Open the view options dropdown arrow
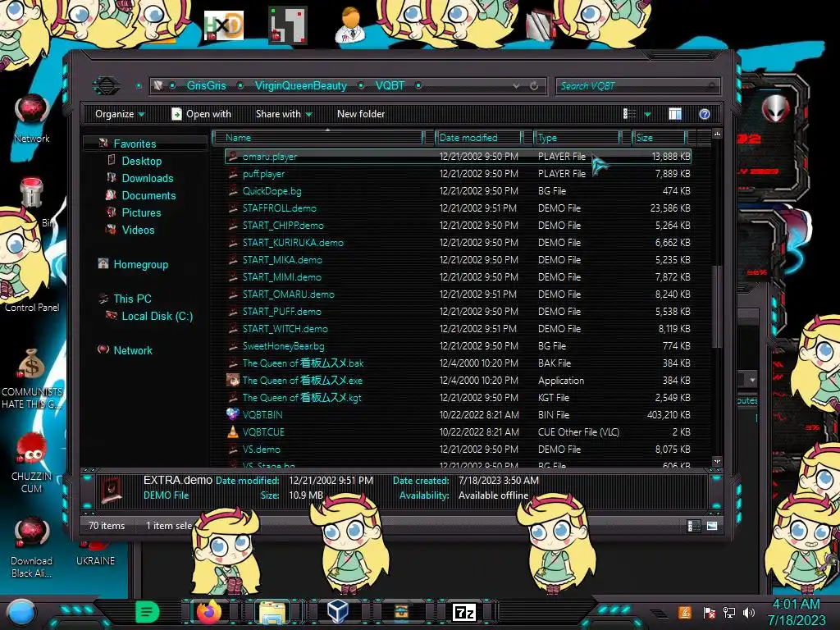Viewport: 840px width, 630px height. 648,114
